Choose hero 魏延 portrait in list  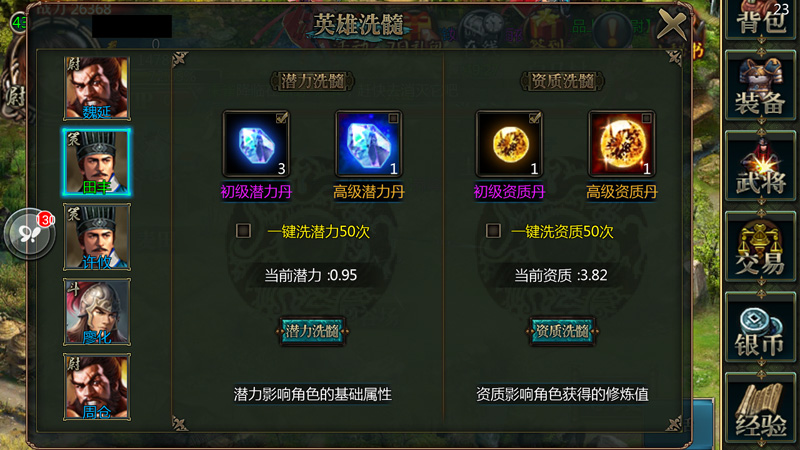click(x=96, y=88)
